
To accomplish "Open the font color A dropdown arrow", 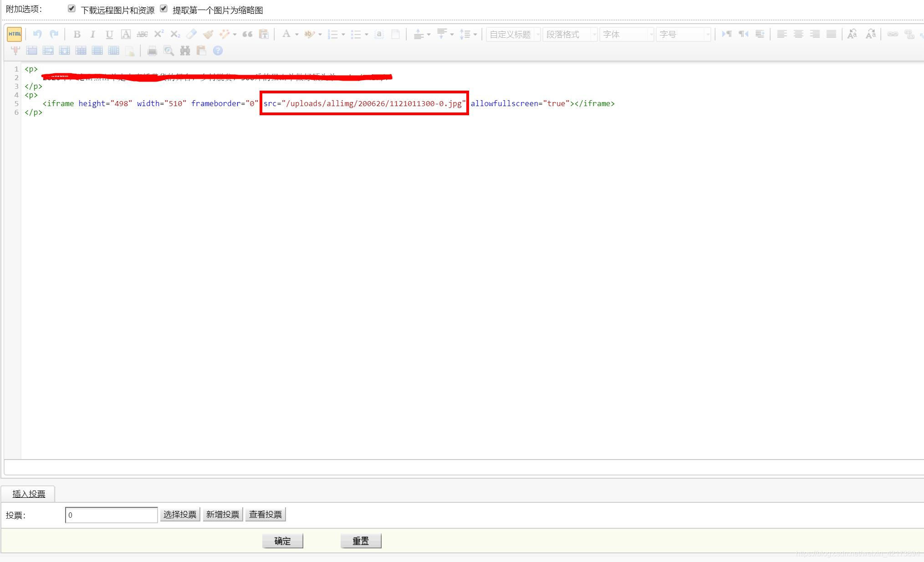I will (296, 35).
